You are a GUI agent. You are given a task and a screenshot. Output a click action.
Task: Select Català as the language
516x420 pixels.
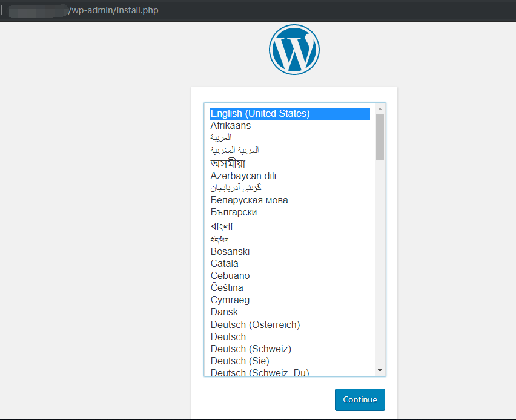coord(289,263)
